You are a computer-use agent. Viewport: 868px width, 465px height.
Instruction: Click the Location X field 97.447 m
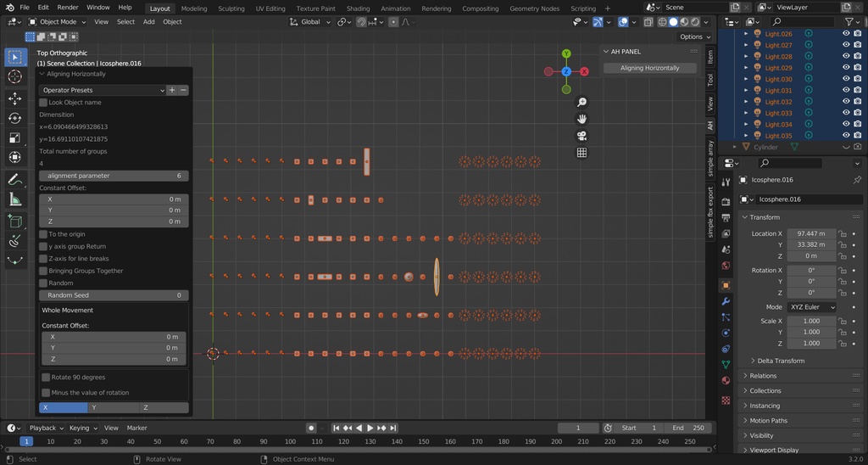tap(811, 234)
